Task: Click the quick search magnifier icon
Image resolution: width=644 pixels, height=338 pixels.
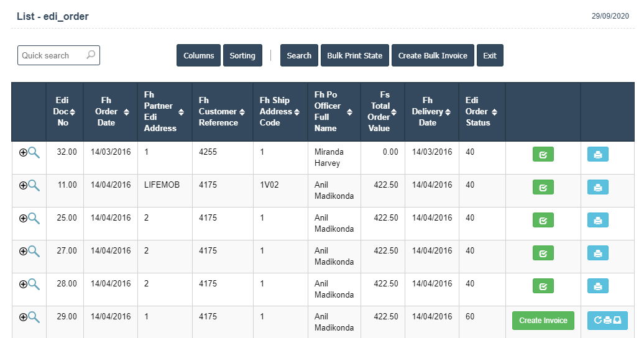Action: [x=91, y=55]
